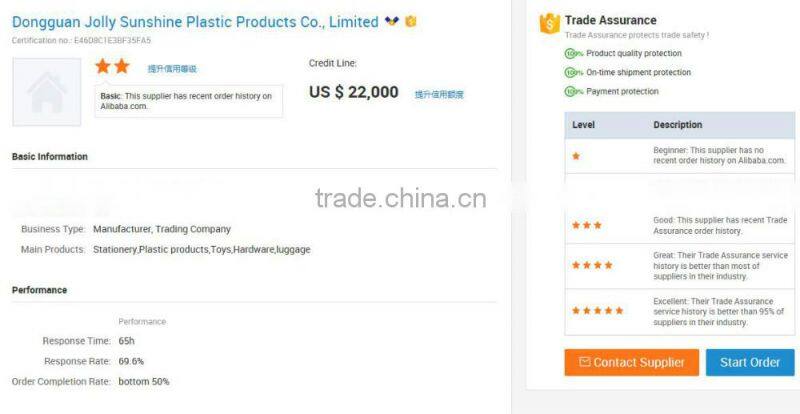Click the Start Order button

tap(750, 362)
